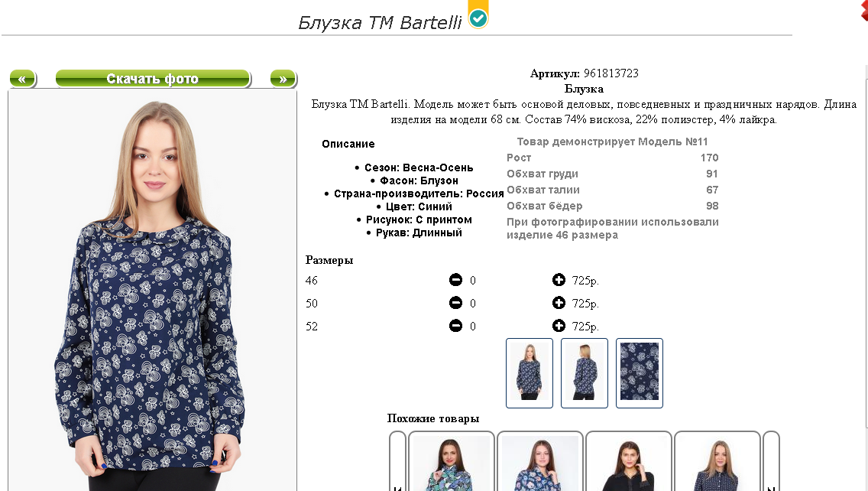This screenshot has width=868, height=491.
Task: Select the back view blouse thumbnail
Action: click(x=584, y=373)
